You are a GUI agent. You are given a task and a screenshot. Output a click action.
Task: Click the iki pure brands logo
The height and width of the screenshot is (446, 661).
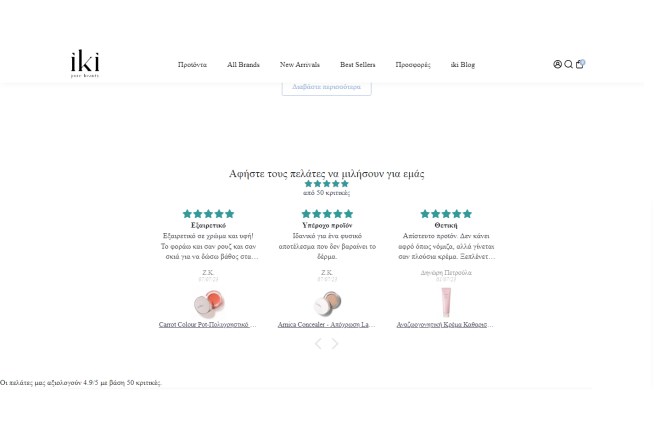(x=85, y=64)
